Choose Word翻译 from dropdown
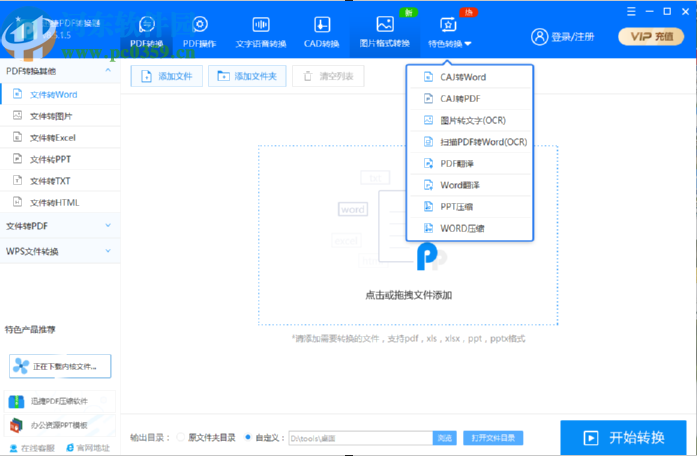This screenshot has height=456, width=697. [x=470, y=185]
